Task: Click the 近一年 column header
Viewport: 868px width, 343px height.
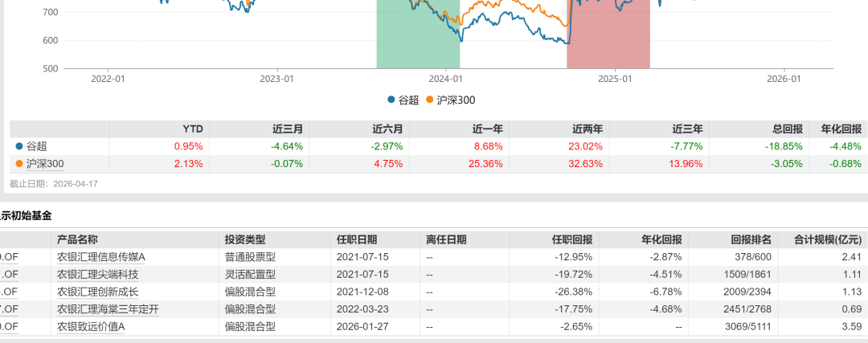Action: click(x=487, y=129)
